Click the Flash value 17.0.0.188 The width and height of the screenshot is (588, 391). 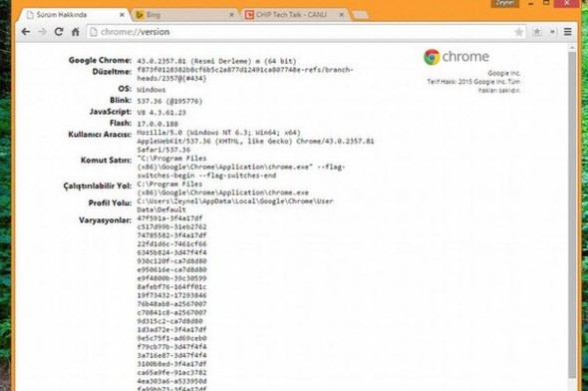157,124
